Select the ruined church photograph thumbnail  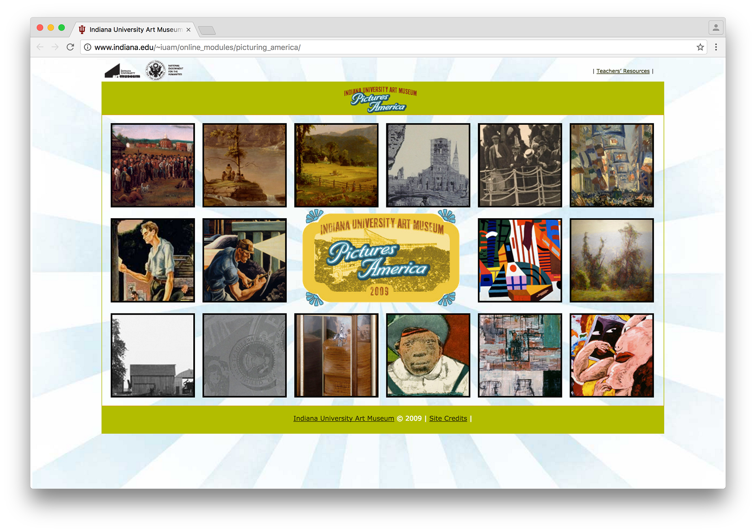[428, 165]
